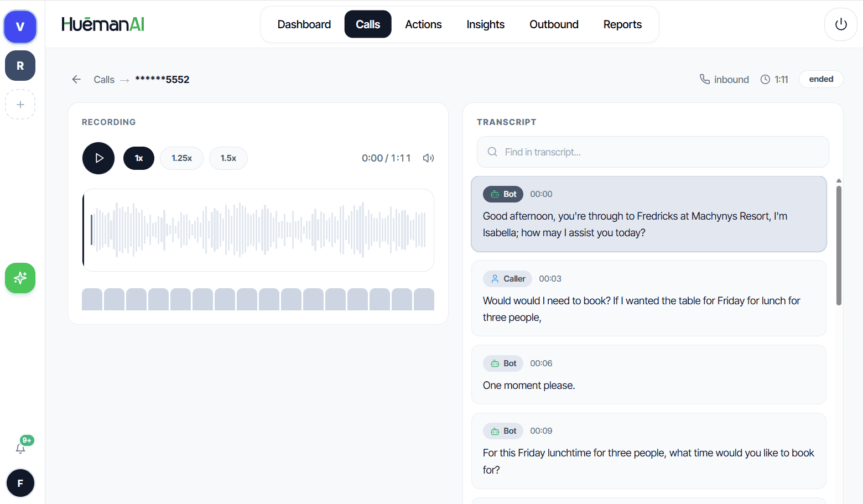Open notifications bell with 9+ badge

coord(20,448)
